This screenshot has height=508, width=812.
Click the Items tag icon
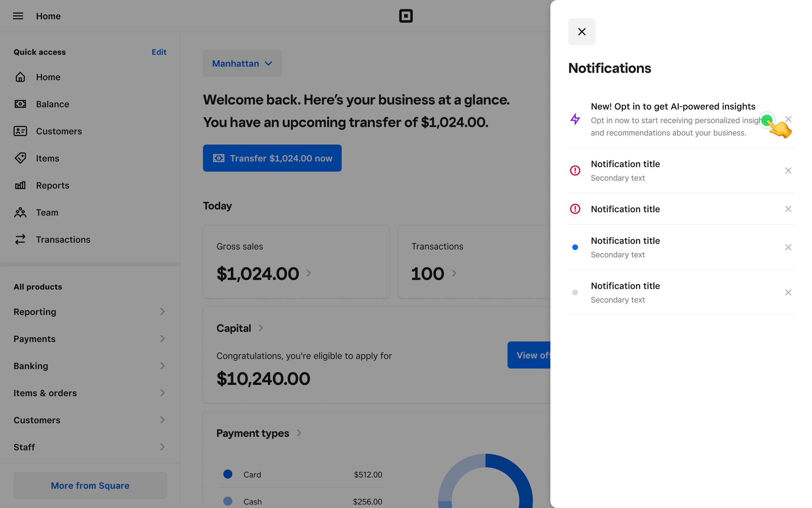[20, 158]
